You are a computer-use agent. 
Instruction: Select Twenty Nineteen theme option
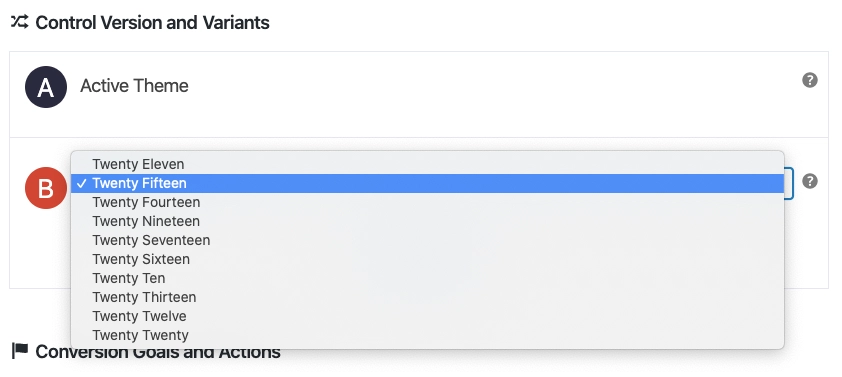click(427, 221)
